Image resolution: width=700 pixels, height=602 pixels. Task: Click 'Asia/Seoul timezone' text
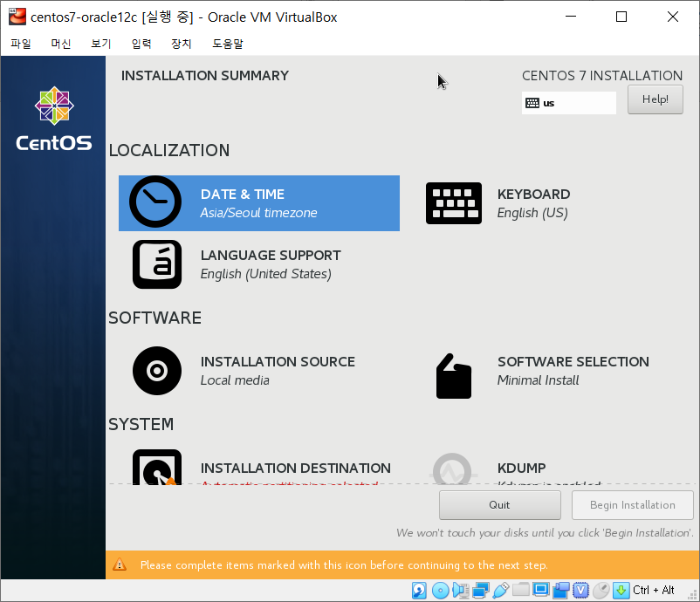(x=258, y=213)
